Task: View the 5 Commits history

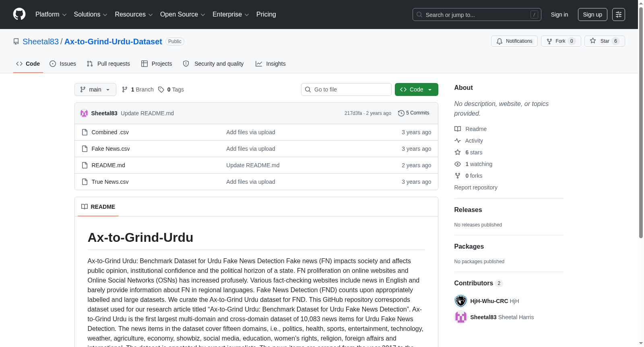Action: [x=414, y=113]
